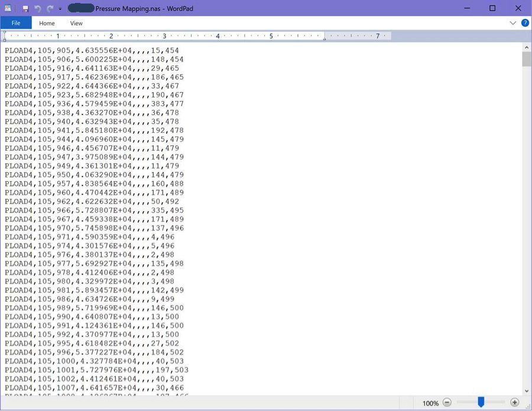This screenshot has width=532, height=411.
Task: Click line PLOAD4,105,1007,4.641657E+04
Action: [x=94, y=387]
